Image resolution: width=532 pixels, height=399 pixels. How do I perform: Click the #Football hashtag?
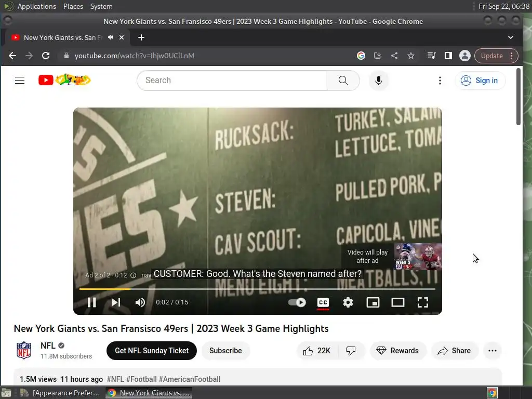point(141,379)
